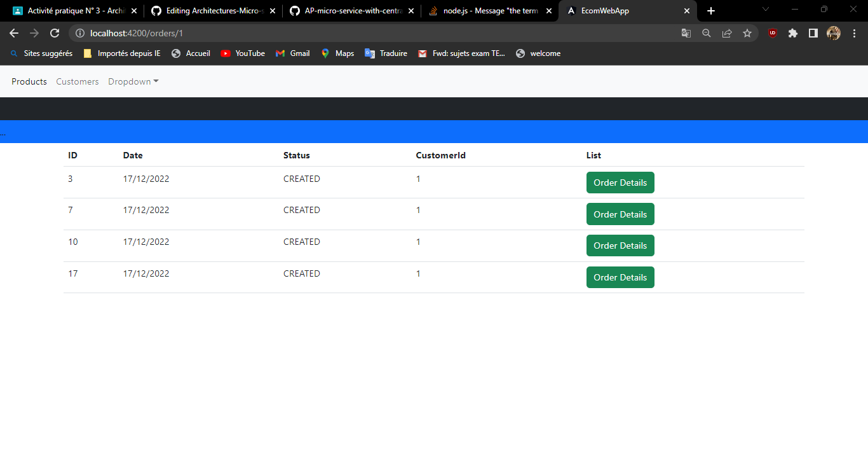Open the browser side panel icon
The width and height of the screenshot is (868, 456).
pyautogui.click(x=813, y=33)
